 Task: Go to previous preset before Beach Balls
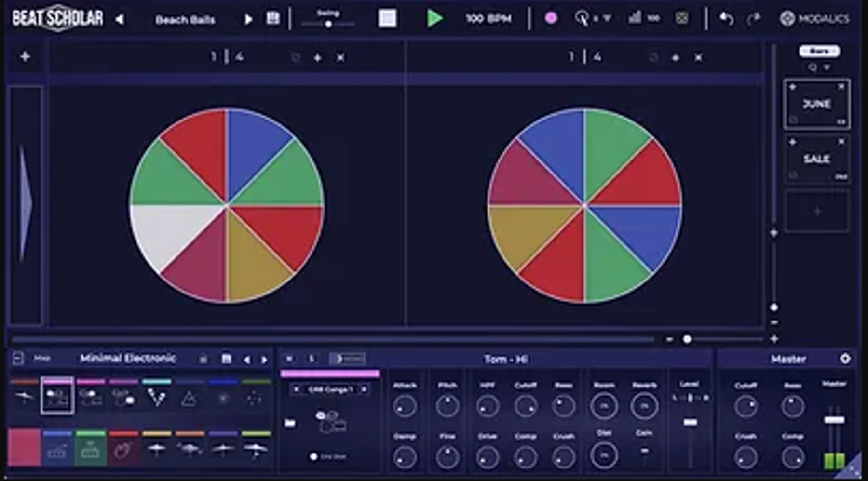[x=119, y=19]
